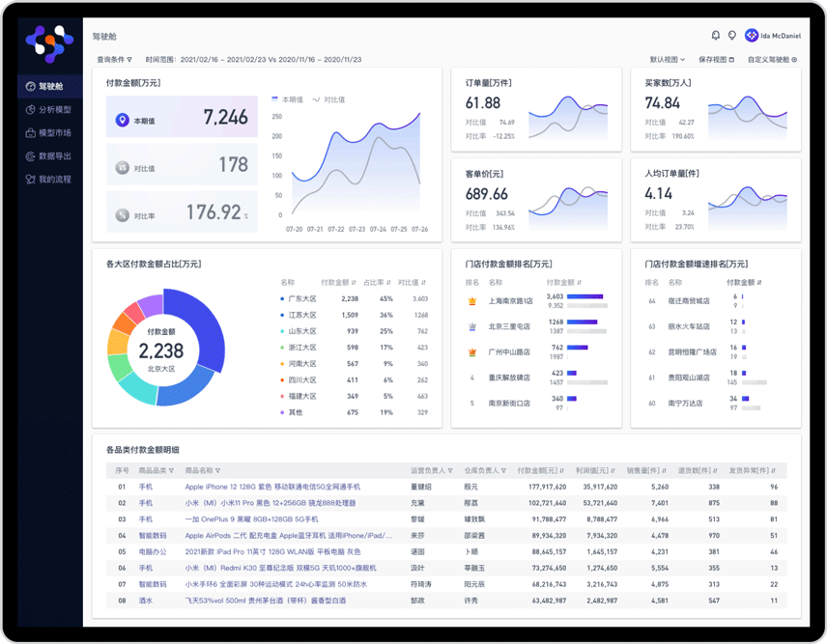Select the purple donut chart segment

point(151,306)
